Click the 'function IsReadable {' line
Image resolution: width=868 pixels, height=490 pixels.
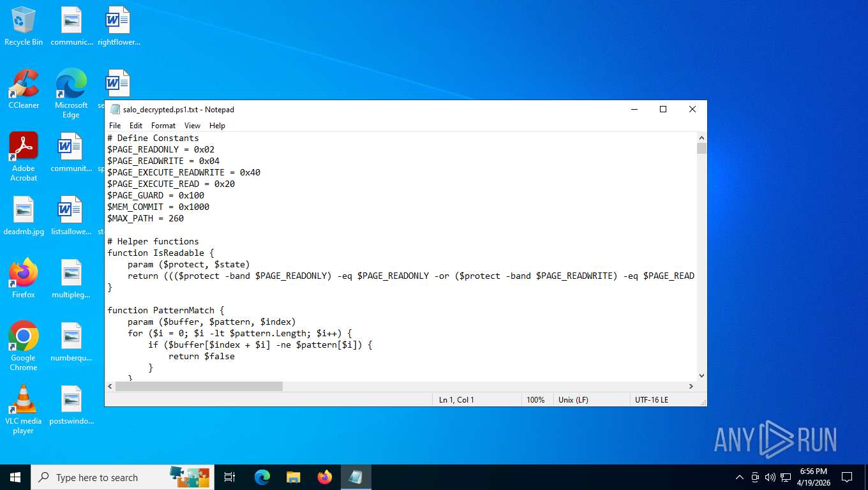pyautogui.click(x=161, y=253)
